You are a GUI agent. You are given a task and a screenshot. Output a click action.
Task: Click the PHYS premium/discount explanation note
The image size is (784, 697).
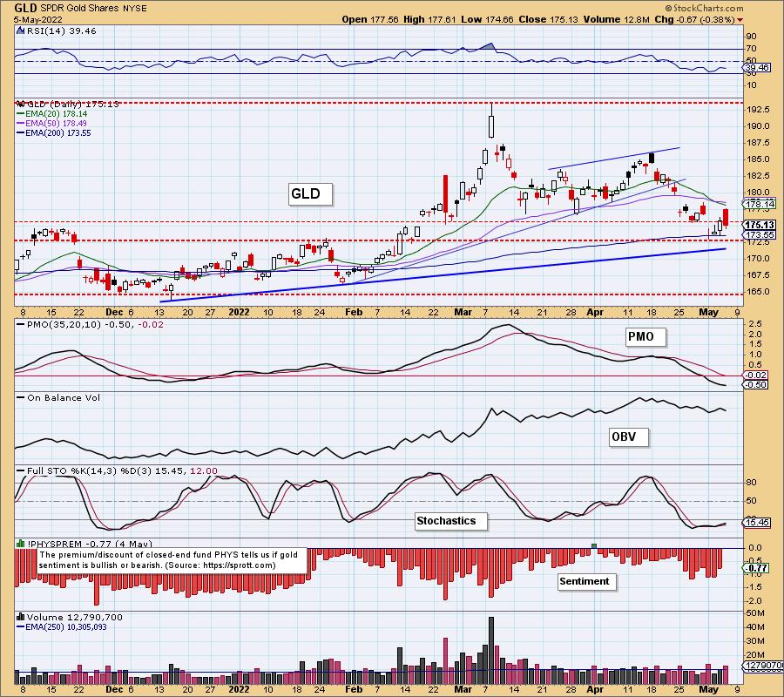click(x=172, y=560)
